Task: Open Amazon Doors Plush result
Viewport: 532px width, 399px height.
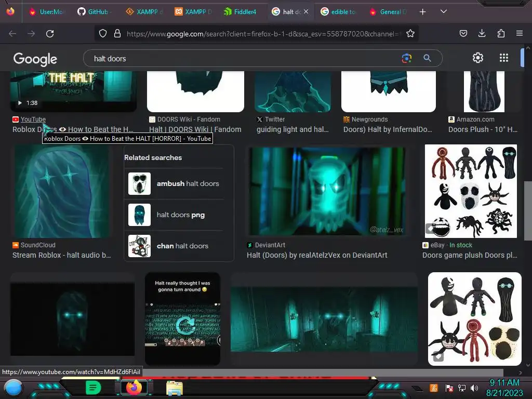Action: pyautogui.click(x=483, y=129)
